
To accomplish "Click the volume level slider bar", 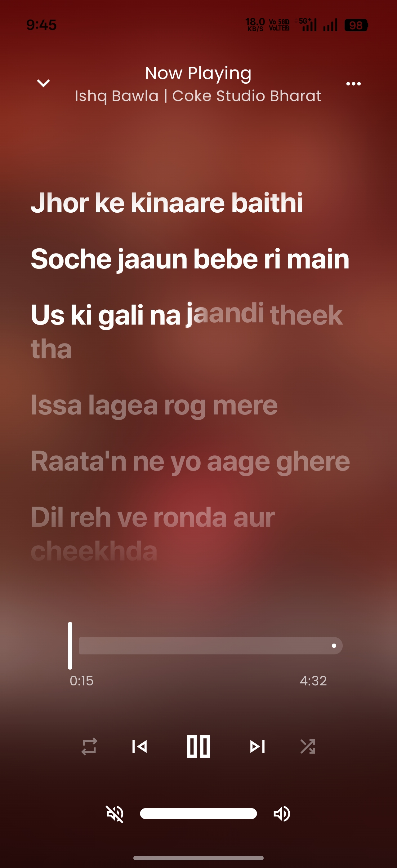I will point(198,813).
